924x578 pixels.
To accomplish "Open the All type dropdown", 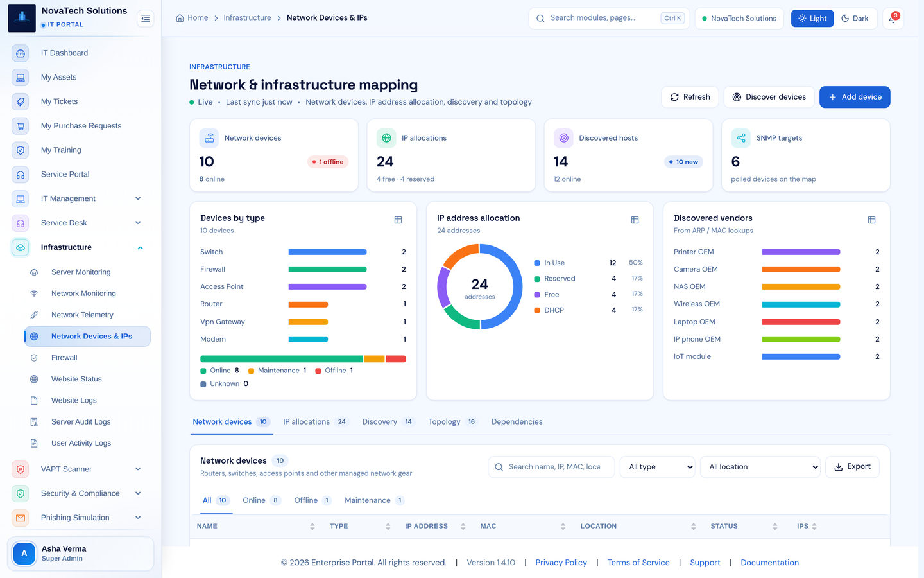I will tap(658, 467).
